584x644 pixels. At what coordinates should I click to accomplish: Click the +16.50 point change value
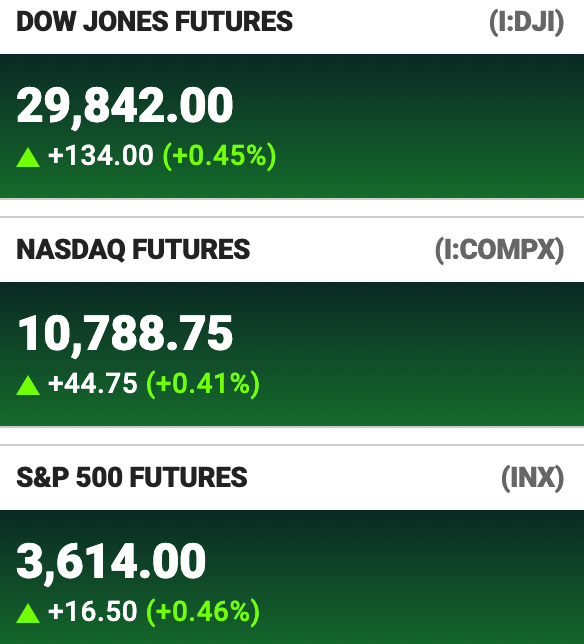point(92,612)
